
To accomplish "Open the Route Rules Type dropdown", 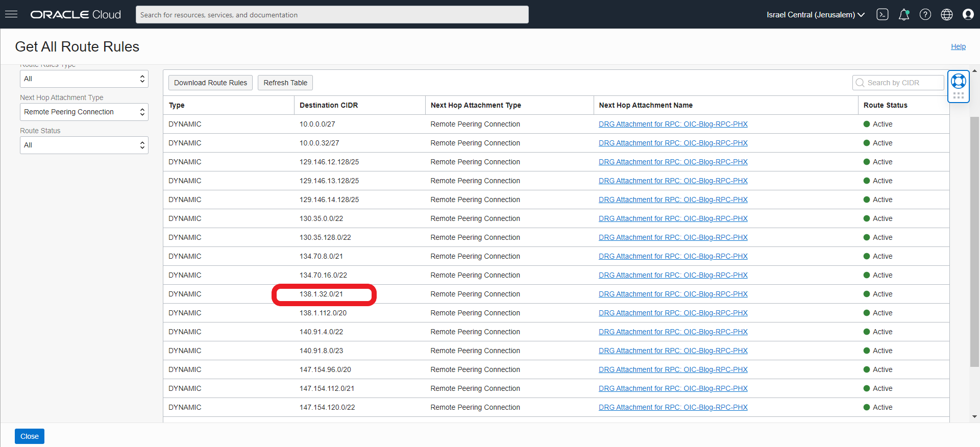I will click(84, 79).
